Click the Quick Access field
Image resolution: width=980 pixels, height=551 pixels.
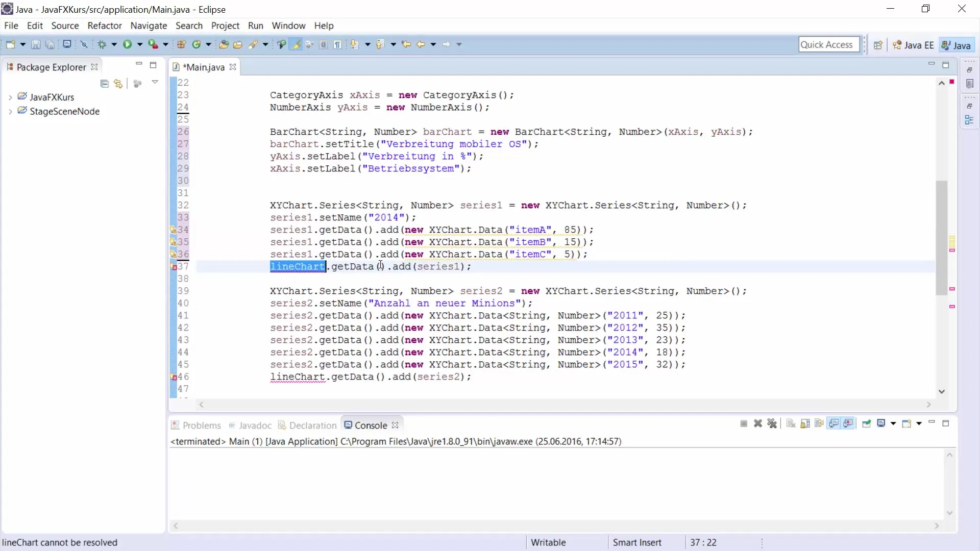[829, 44]
